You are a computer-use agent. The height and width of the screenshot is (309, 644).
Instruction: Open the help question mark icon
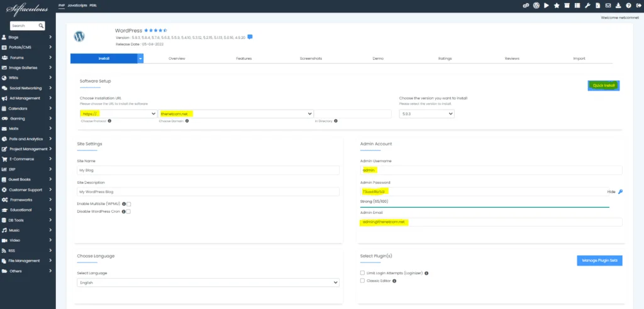(629, 6)
